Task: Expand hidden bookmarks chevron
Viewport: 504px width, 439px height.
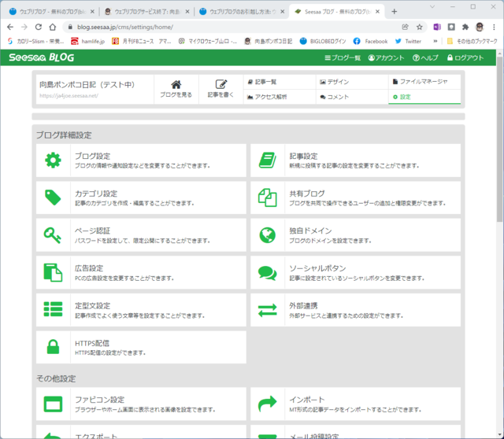Action: click(x=435, y=41)
